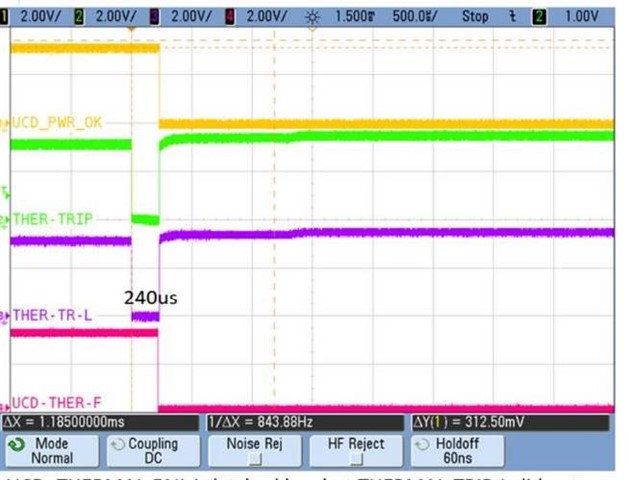Click the 1.500 delay value

click(355, 16)
